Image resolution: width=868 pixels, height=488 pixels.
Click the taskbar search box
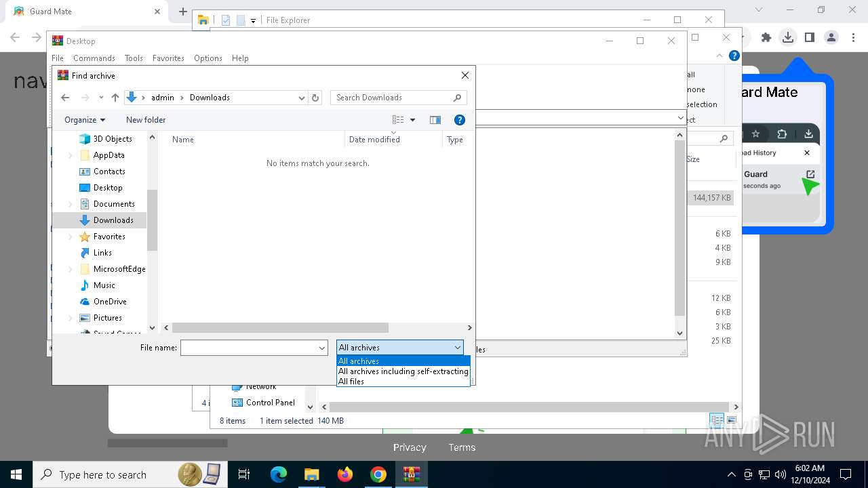pos(129,474)
